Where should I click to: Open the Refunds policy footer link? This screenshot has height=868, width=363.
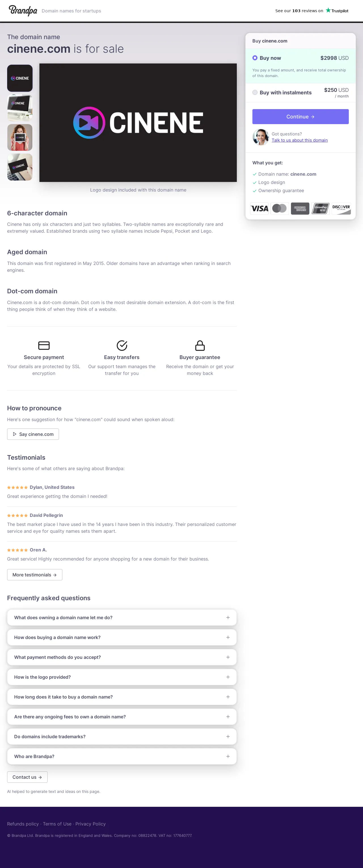click(x=23, y=824)
